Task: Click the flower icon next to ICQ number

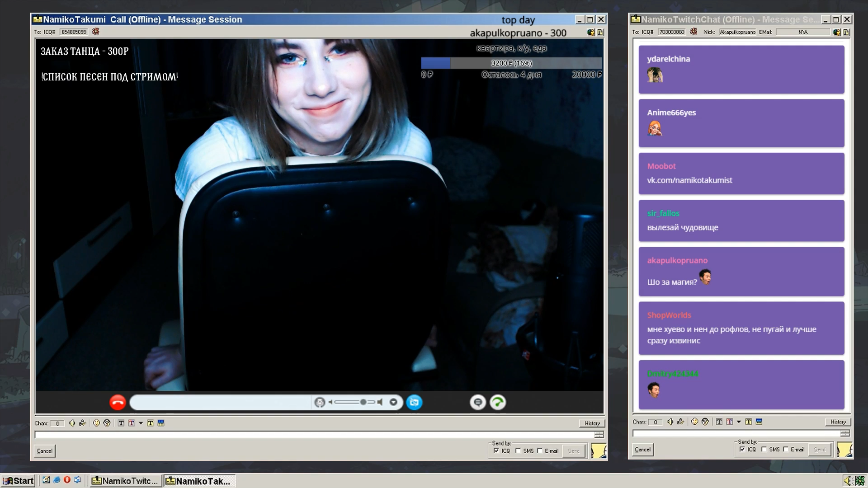Action: tap(95, 32)
